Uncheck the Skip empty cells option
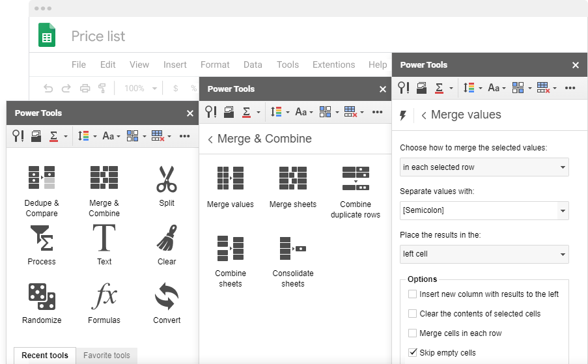 point(412,353)
